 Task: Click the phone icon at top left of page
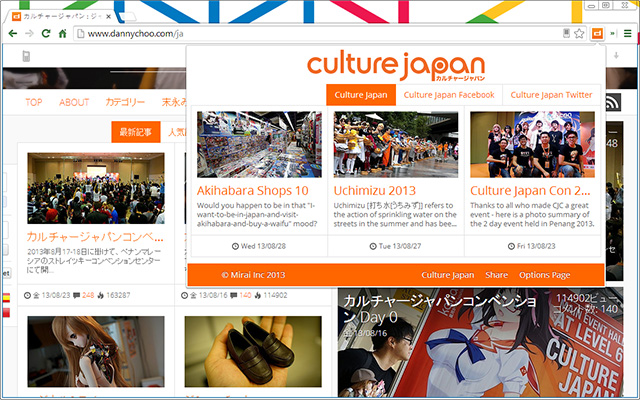[26, 56]
